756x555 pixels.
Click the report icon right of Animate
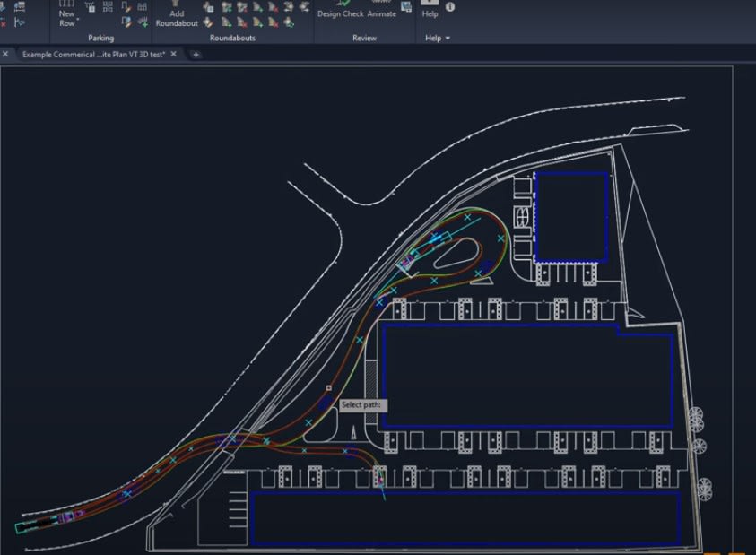[406, 8]
